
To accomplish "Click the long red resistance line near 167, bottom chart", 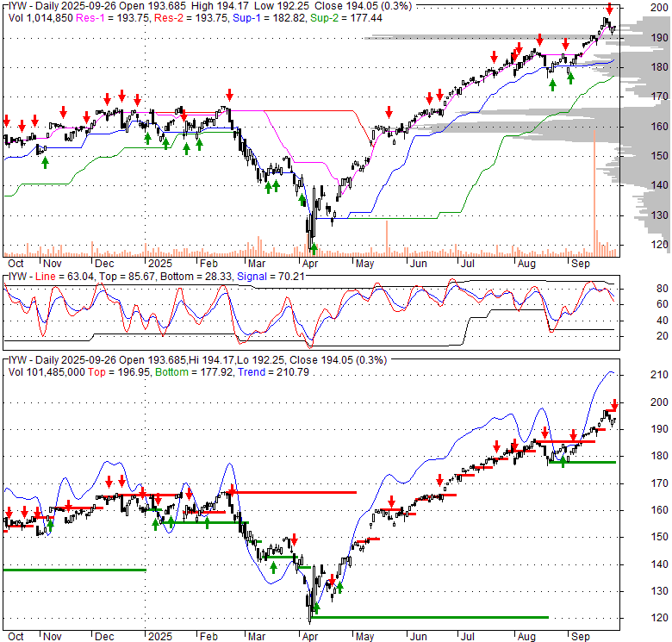I will pos(291,492).
